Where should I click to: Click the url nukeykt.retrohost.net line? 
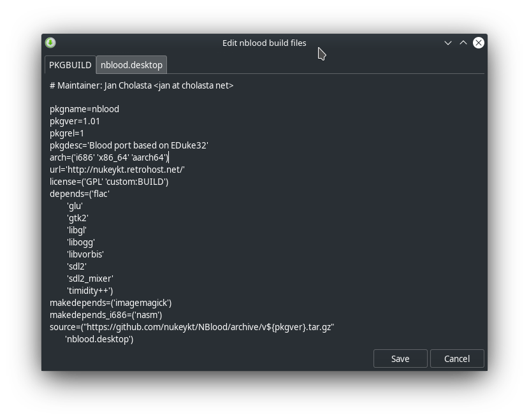[117, 170]
